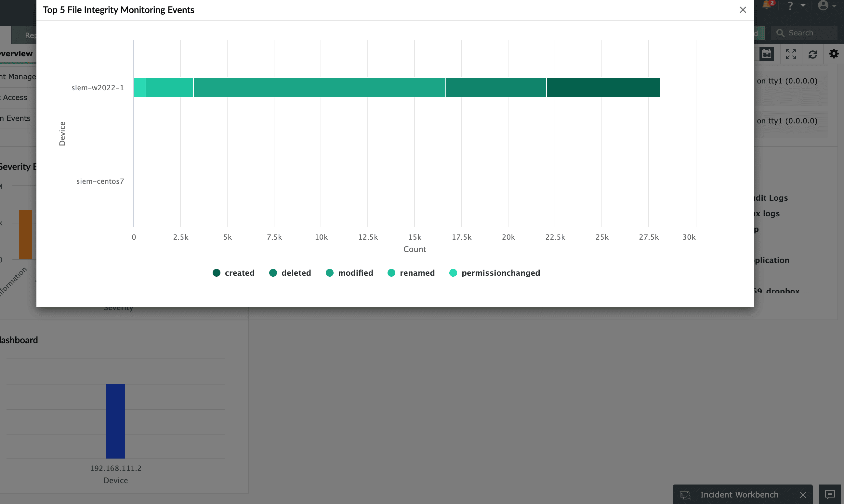The image size is (844, 504).
Task: Click the blue 192.168.111.2 bar
Action: 115,421
